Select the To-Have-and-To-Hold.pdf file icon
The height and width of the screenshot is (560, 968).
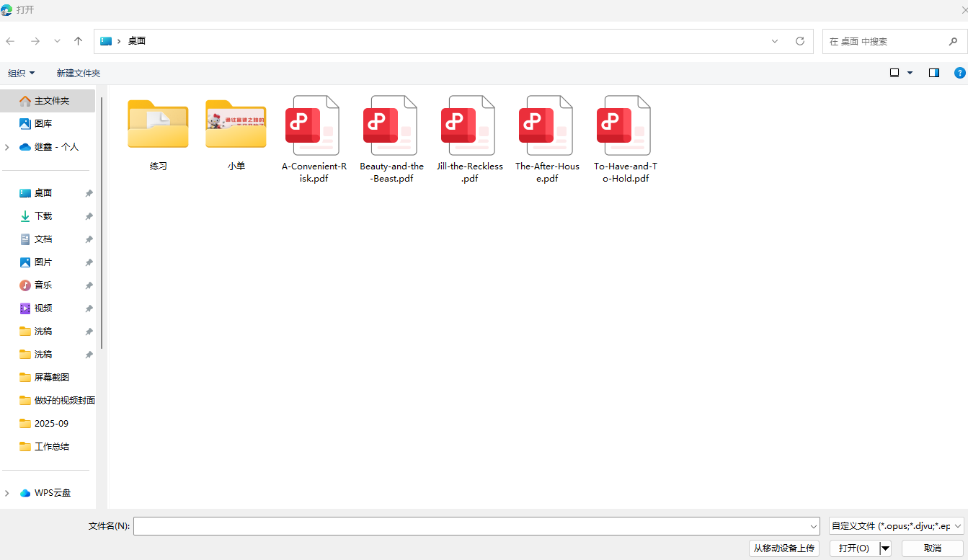[625, 125]
